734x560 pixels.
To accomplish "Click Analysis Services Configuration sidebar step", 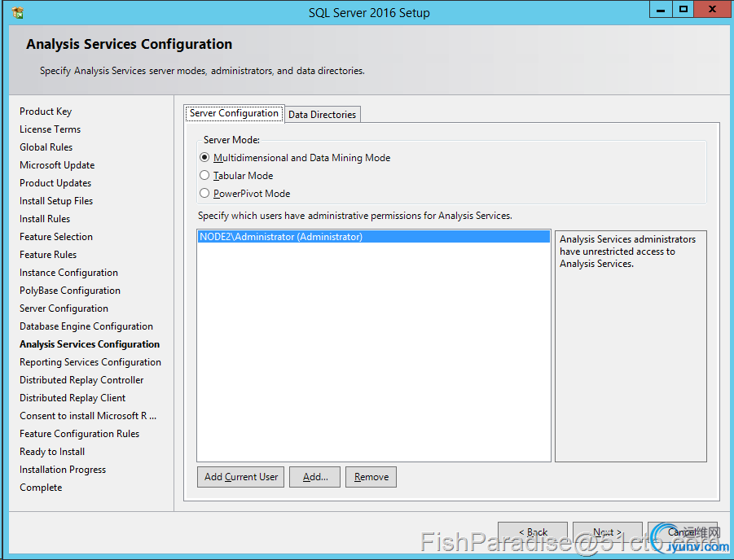I will pyautogui.click(x=90, y=344).
